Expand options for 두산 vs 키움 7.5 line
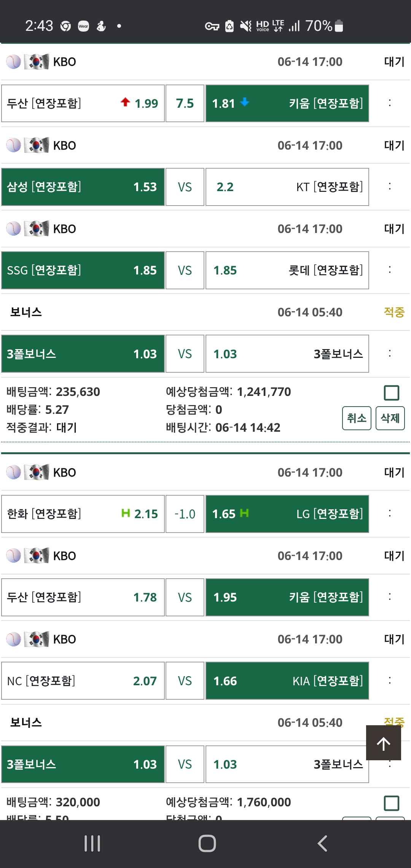This screenshot has height=868, width=411. tap(390, 103)
